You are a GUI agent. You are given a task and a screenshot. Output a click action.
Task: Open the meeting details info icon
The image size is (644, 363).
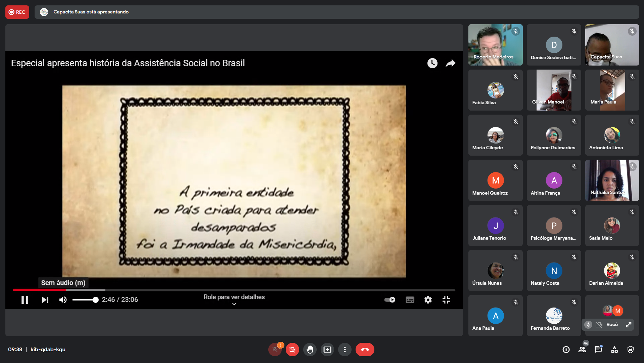click(566, 350)
